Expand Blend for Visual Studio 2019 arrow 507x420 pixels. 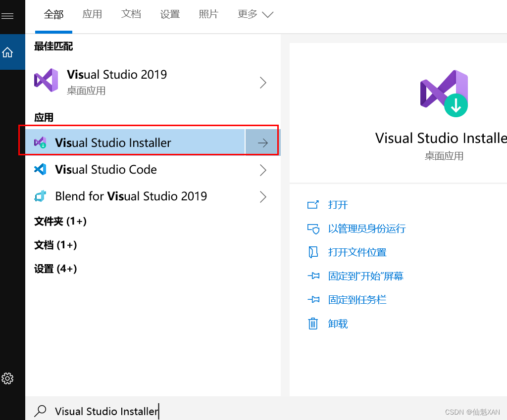click(263, 197)
